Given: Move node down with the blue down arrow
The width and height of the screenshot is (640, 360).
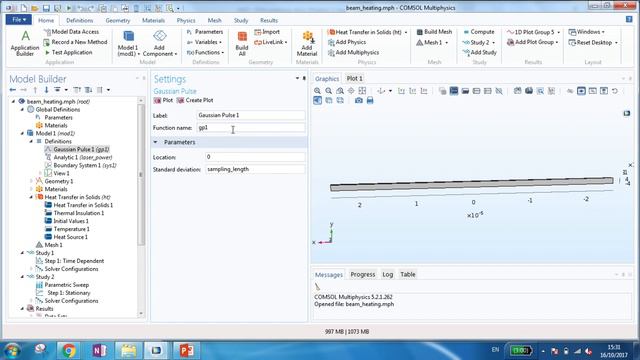Looking at the screenshot, I should [x=46, y=90].
